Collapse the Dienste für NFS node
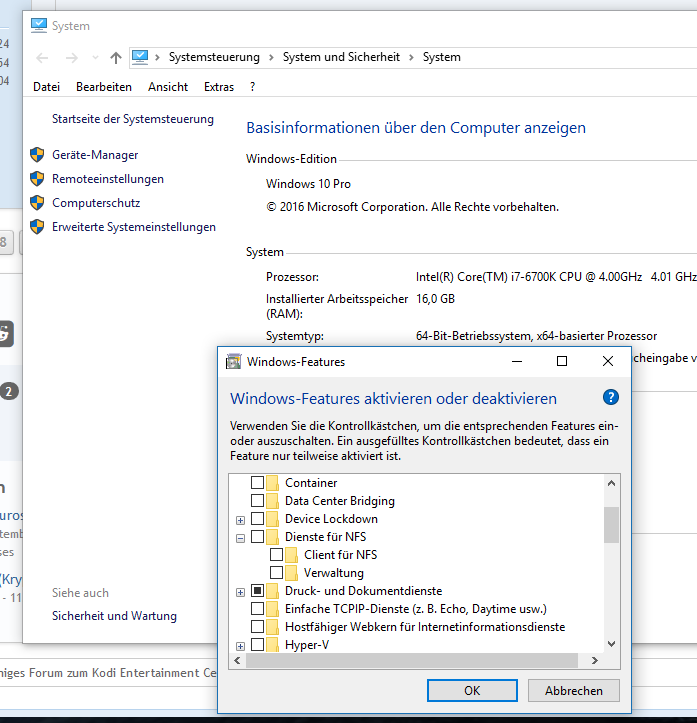Screen dimensions: 697x723 click(240, 538)
